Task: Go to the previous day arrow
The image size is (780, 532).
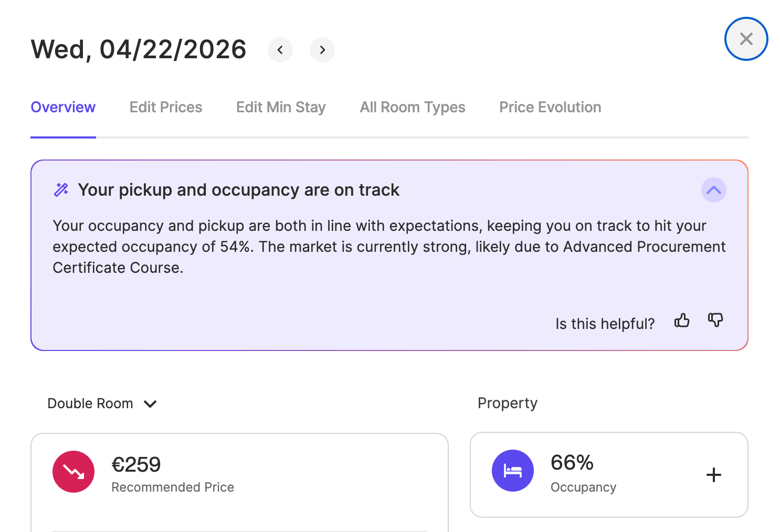Action: click(280, 50)
